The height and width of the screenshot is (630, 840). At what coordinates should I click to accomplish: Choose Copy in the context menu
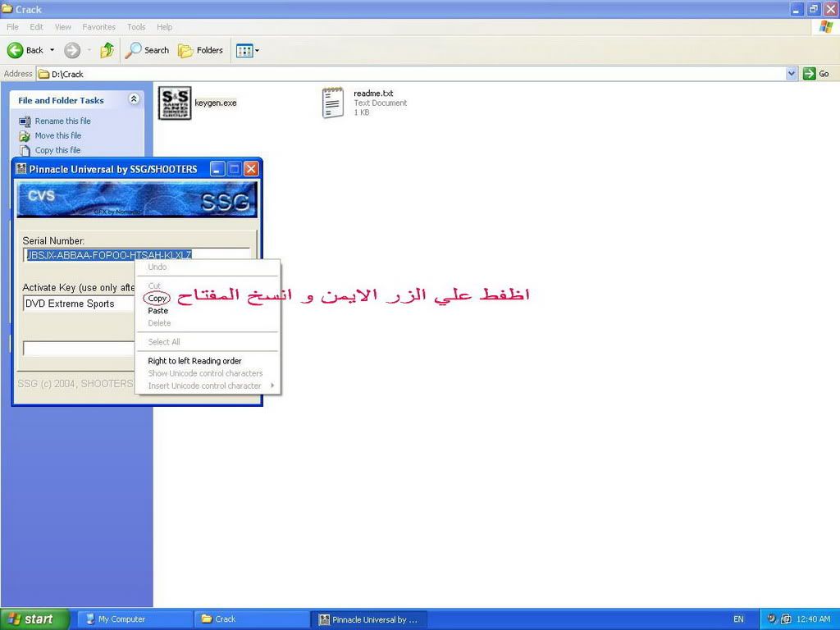click(x=157, y=299)
